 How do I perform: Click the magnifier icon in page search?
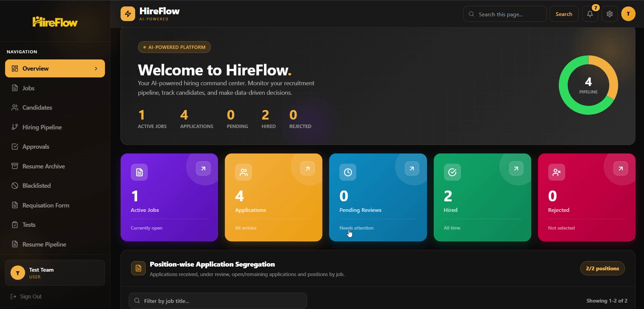(x=471, y=14)
